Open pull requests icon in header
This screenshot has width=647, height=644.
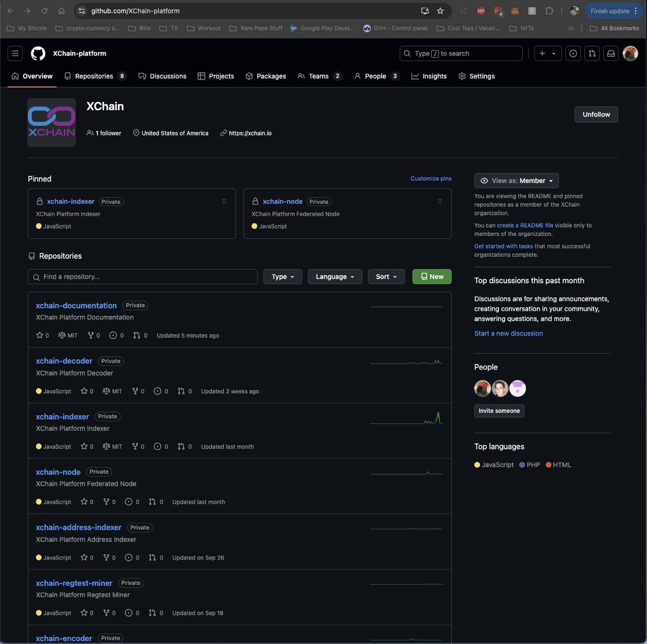click(x=592, y=53)
